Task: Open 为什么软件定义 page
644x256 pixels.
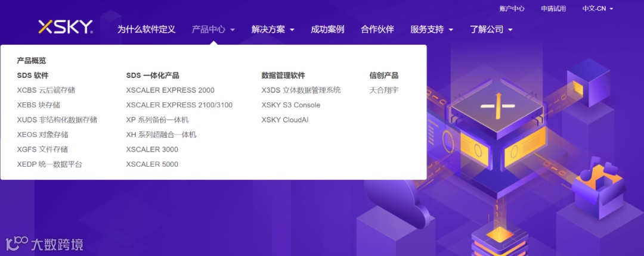Action: [x=147, y=30]
